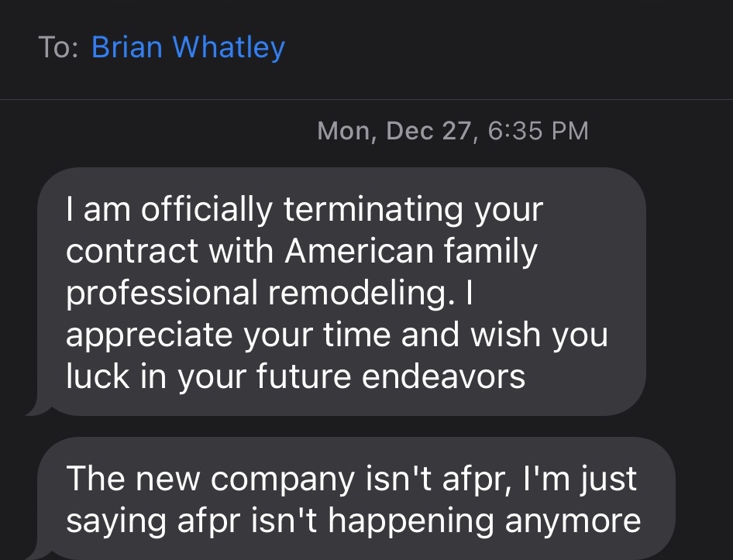This screenshot has width=733, height=560.
Task: Tap the Brian Whatley recipient name
Action: pyautogui.click(x=188, y=48)
